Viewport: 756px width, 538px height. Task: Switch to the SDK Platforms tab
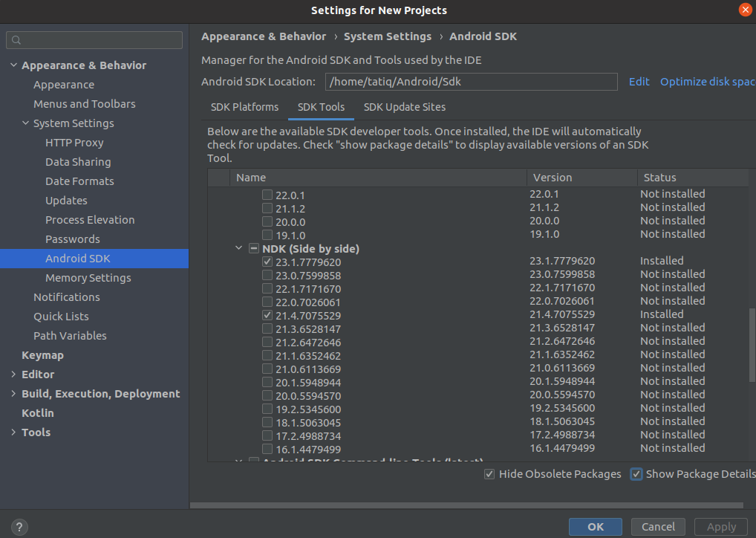point(245,107)
